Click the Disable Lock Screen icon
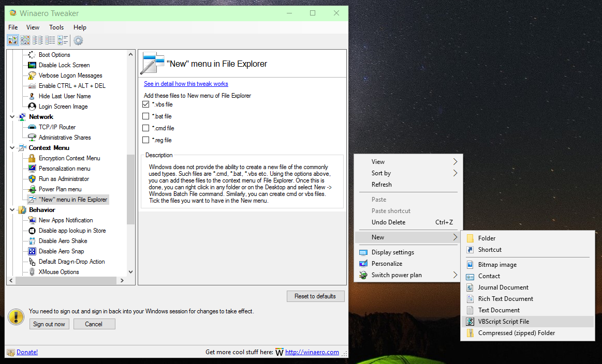This screenshot has height=364, width=602. (32, 65)
